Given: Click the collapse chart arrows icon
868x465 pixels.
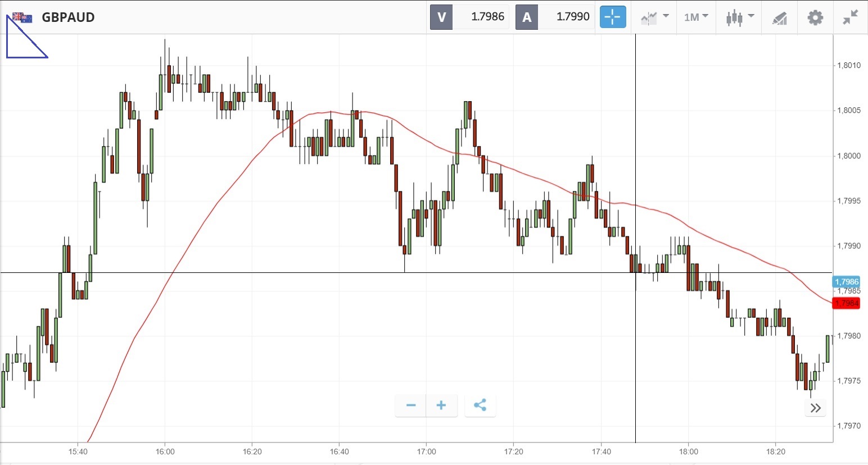Looking at the screenshot, I should (851, 17).
